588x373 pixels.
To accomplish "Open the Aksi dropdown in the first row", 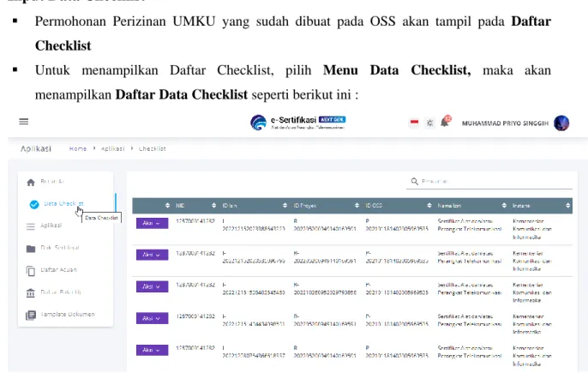I will point(152,223).
